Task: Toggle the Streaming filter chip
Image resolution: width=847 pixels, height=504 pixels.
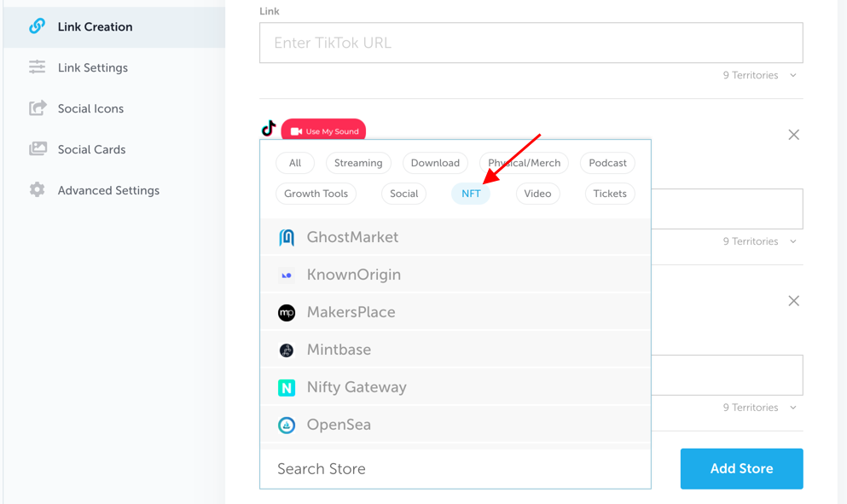Action: (358, 163)
